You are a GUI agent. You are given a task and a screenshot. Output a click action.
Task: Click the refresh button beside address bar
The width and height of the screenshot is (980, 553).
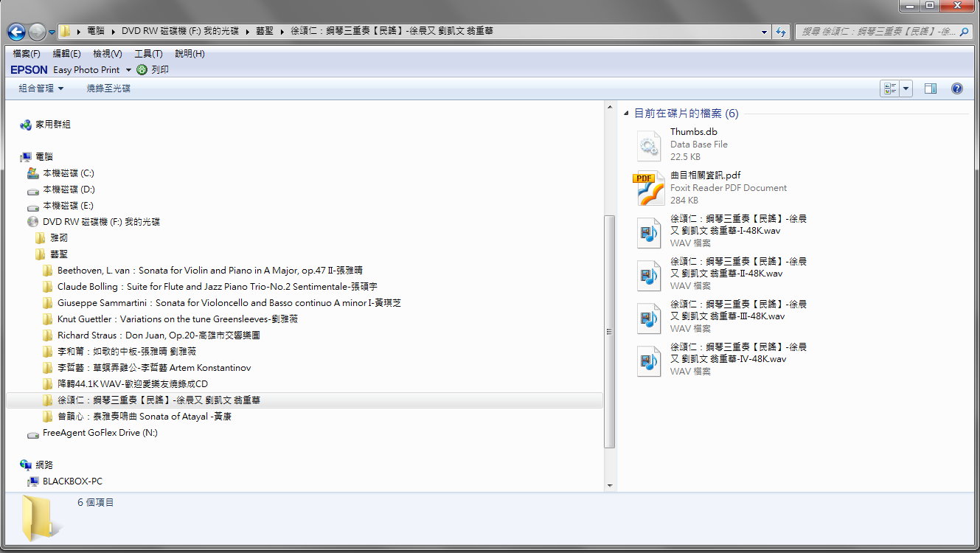pyautogui.click(x=781, y=32)
